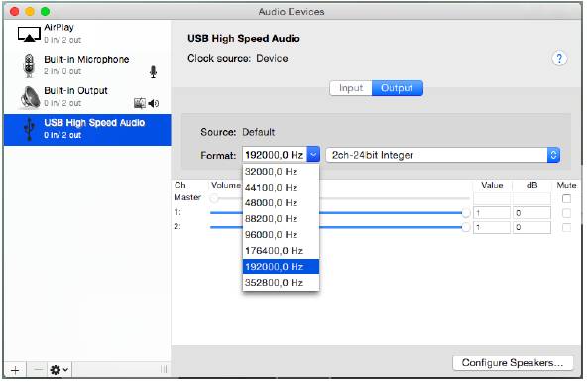This screenshot has height=382, width=588.
Task: Switch to the Output tab
Action: (x=398, y=88)
